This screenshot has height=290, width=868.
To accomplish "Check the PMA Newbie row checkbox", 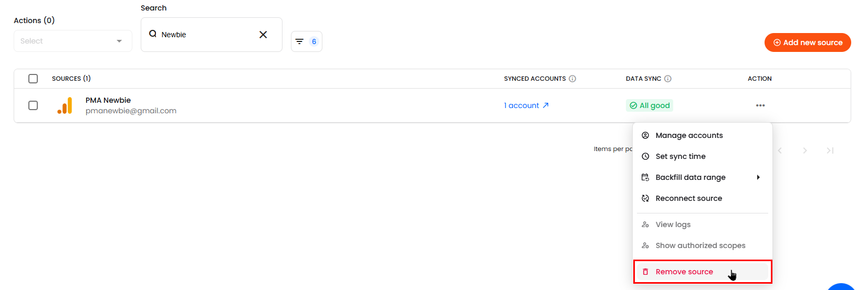I will pos(33,105).
